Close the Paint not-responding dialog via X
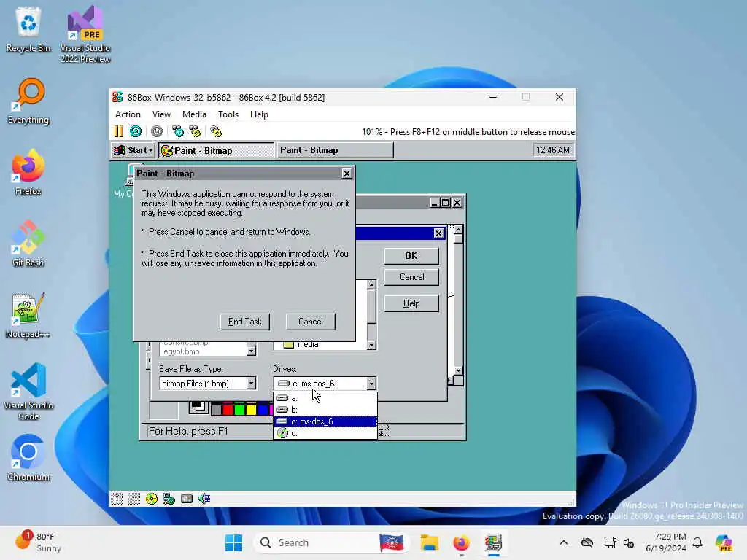The image size is (747, 560). [x=347, y=174]
